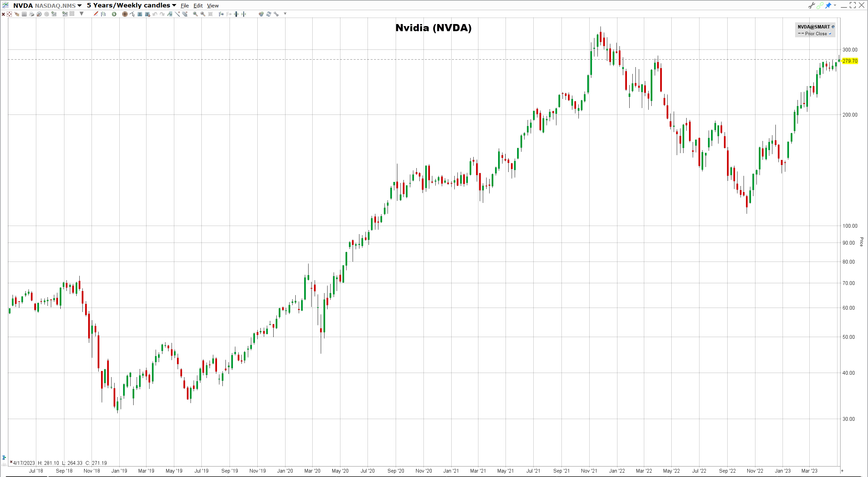
Task: Open chart settings wrench at top right
Action: click(x=811, y=5)
